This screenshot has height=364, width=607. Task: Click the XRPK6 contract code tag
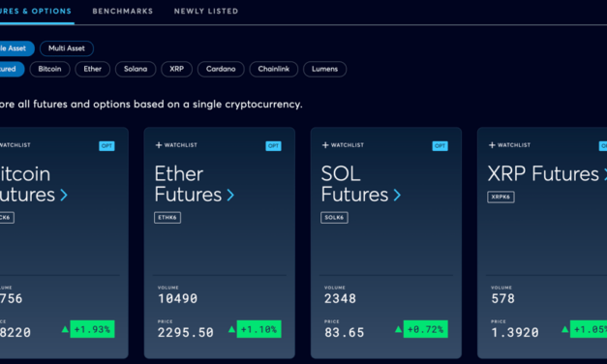[x=501, y=197]
